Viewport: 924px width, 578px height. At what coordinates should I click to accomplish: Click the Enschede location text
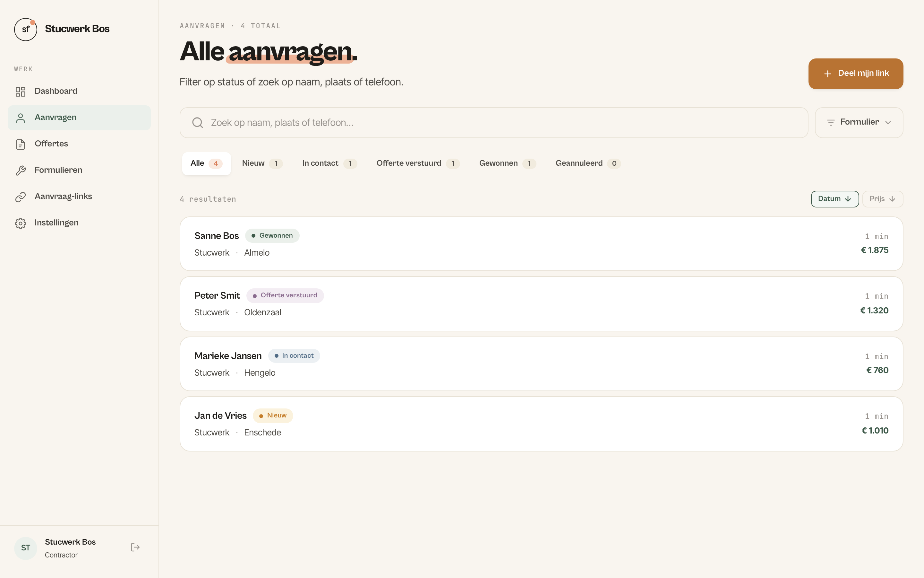[262, 433]
